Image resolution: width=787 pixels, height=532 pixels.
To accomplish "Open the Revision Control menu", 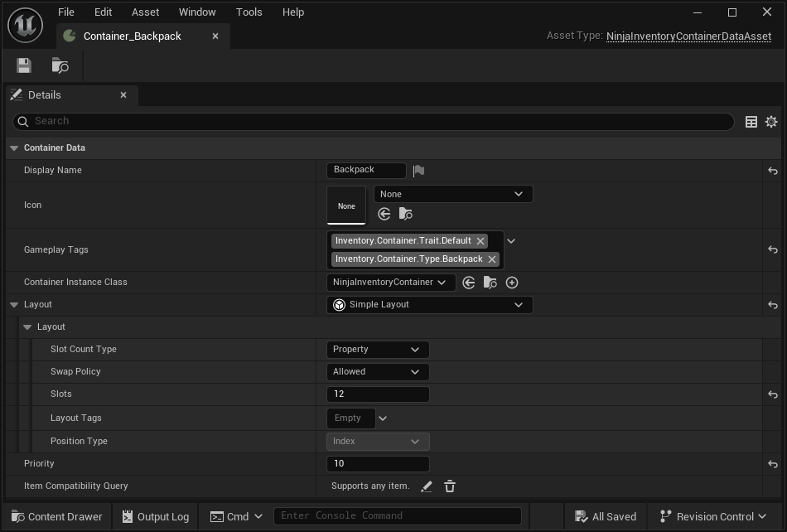I will (712, 516).
